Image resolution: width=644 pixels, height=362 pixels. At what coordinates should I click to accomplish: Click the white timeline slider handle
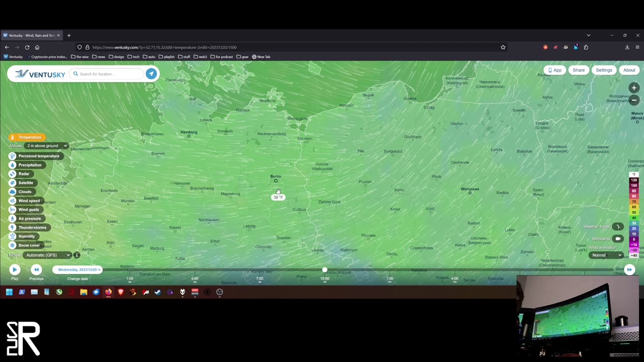[x=325, y=270]
